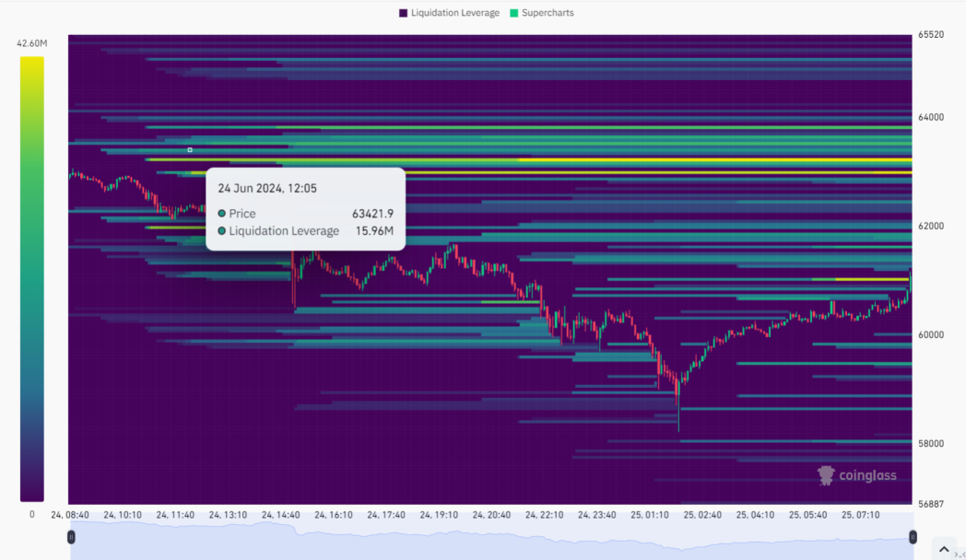Click the 24, 22:10 time axis label
Viewport: 966px width, 560px height.
point(544,515)
